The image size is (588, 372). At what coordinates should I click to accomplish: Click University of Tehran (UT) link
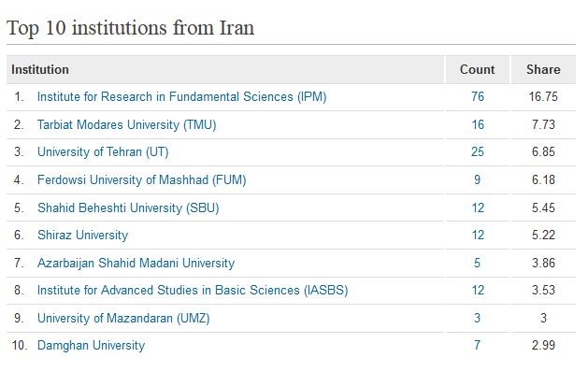click(103, 151)
